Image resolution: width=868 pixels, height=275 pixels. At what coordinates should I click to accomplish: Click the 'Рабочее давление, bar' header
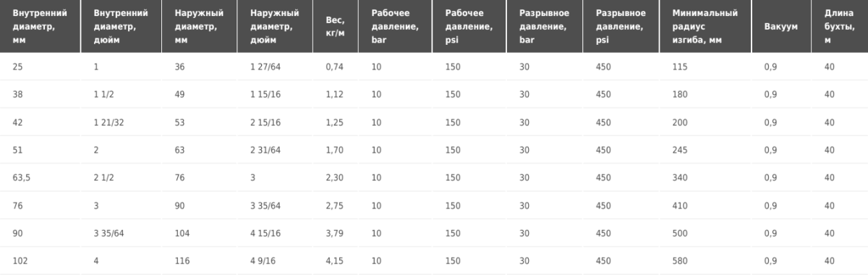point(395,27)
